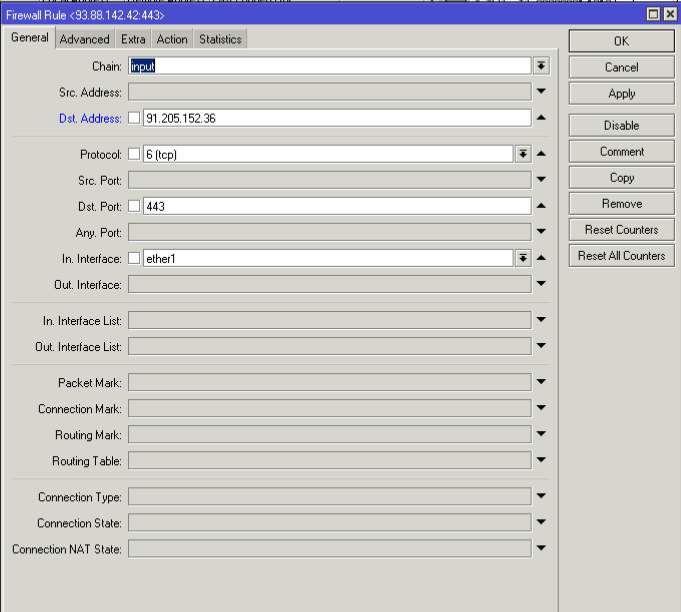Collapse the Dst. Port field
This screenshot has height=612, width=681.
[541, 205]
